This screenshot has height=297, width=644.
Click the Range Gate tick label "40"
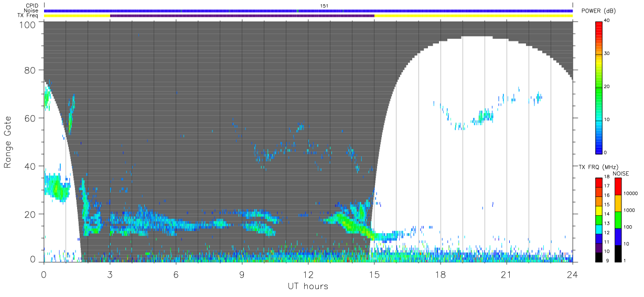(30, 166)
